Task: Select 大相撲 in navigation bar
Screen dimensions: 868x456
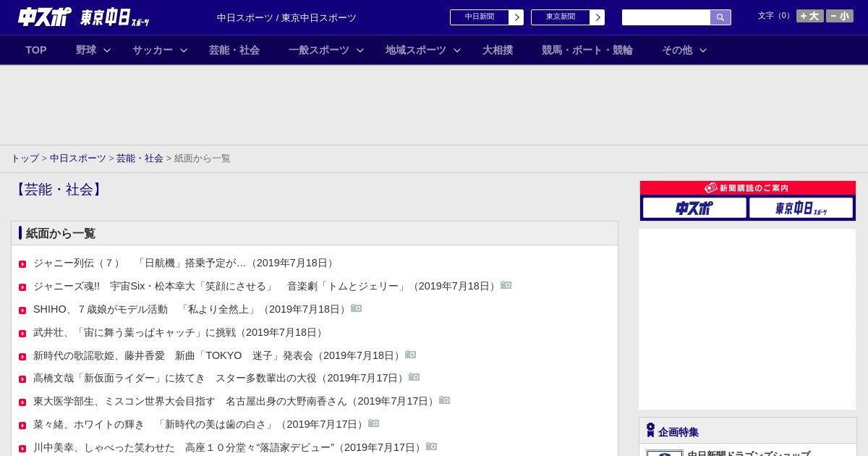Action: [x=498, y=50]
